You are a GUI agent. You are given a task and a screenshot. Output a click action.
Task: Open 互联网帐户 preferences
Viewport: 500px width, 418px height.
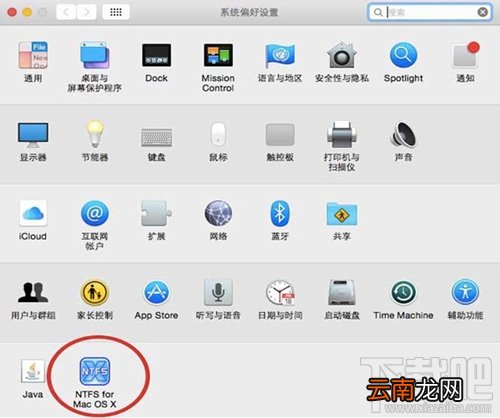[95, 213]
